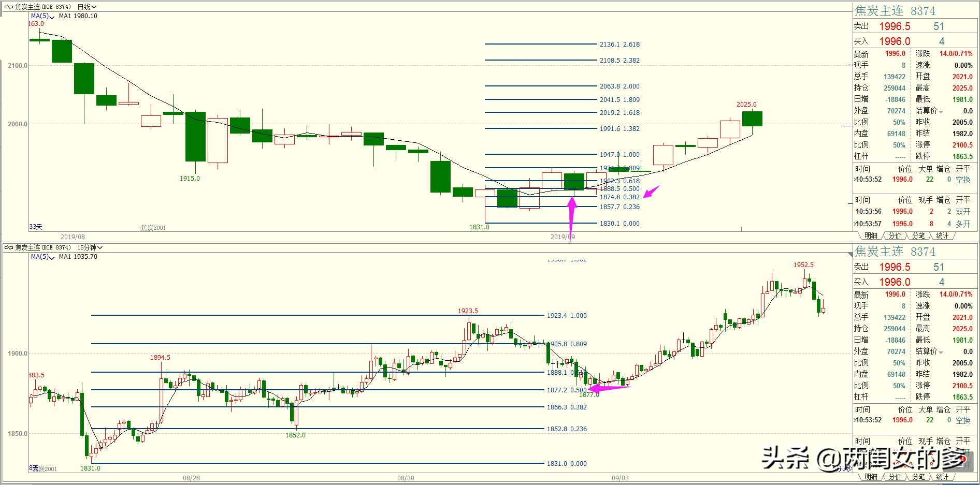Click the 买入 price 1996.0 in the daily quote panel
980x485 pixels.
(x=895, y=41)
